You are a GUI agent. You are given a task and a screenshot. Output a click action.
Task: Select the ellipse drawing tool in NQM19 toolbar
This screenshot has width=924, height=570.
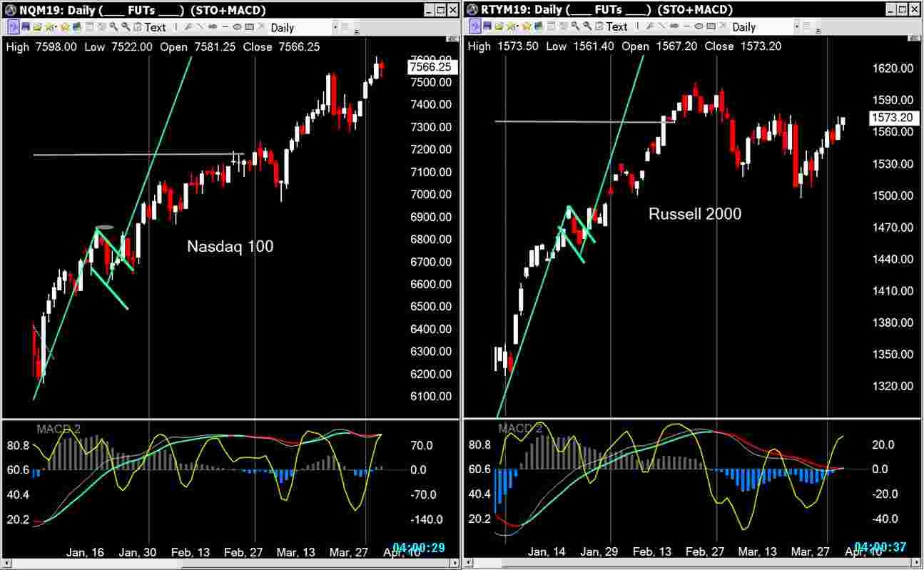(237, 27)
